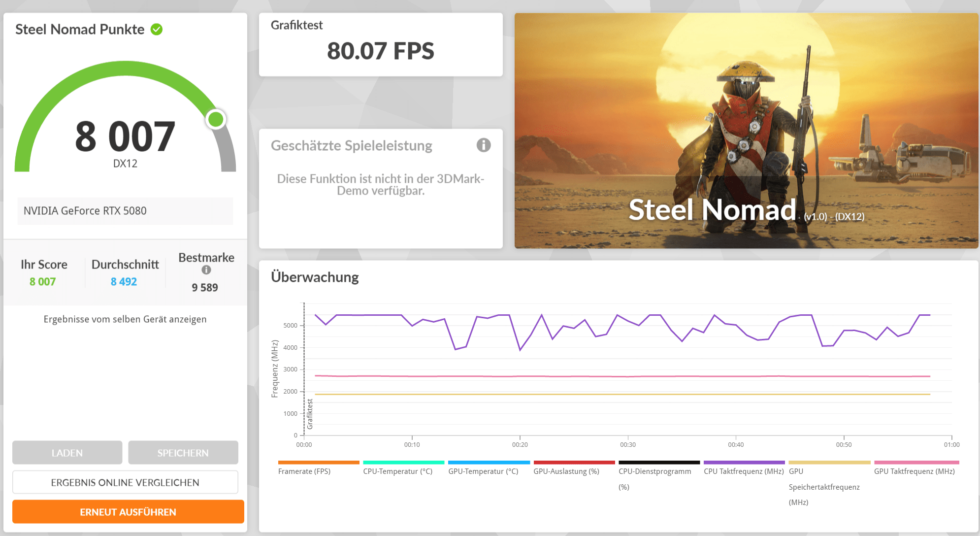Click the Steel Nomad artwork thumbnail
Screen dimensions: 980x536
tap(746, 131)
